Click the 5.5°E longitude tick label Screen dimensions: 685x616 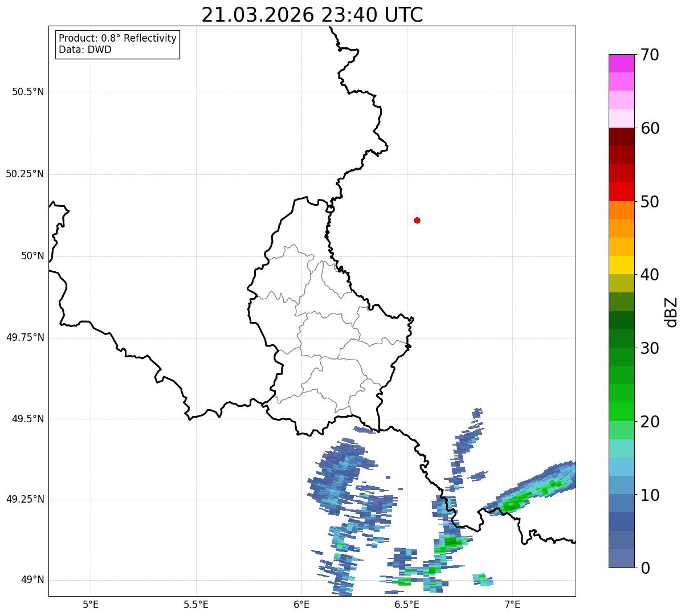tap(196, 604)
